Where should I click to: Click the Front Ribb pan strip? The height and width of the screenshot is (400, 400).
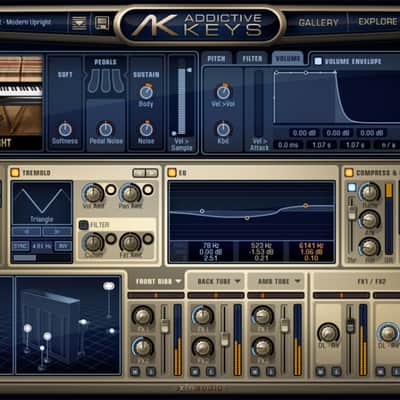156,295
